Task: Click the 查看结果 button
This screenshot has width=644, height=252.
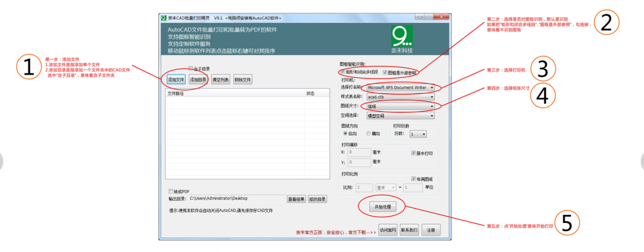Action: click(x=296, y=199)
